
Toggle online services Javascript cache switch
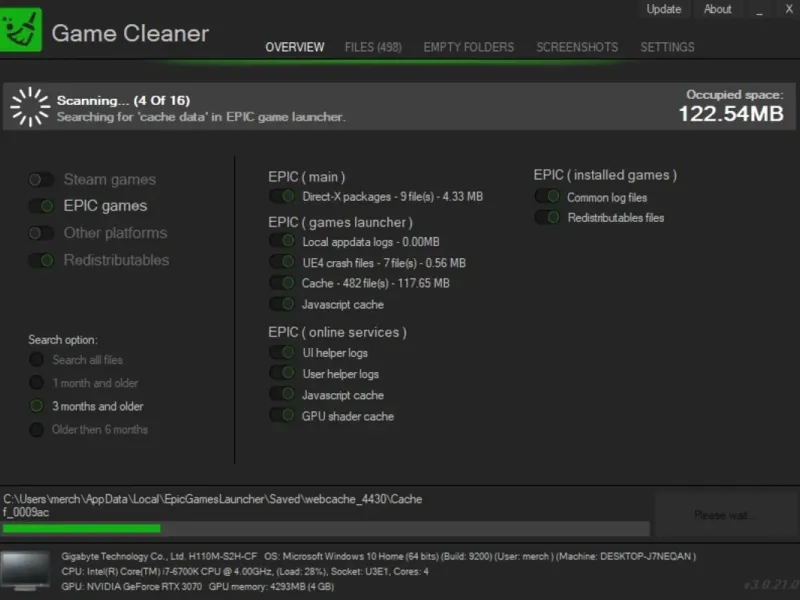tap(282, 394)
